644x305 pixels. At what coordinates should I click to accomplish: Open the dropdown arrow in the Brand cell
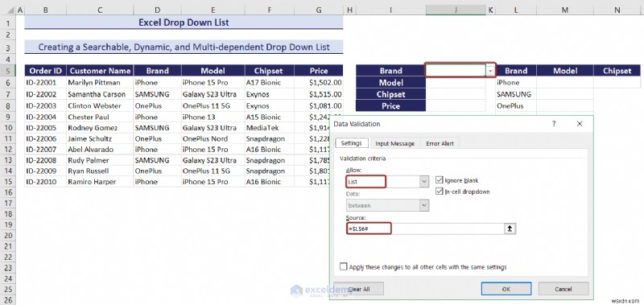[x=490, y=71]
